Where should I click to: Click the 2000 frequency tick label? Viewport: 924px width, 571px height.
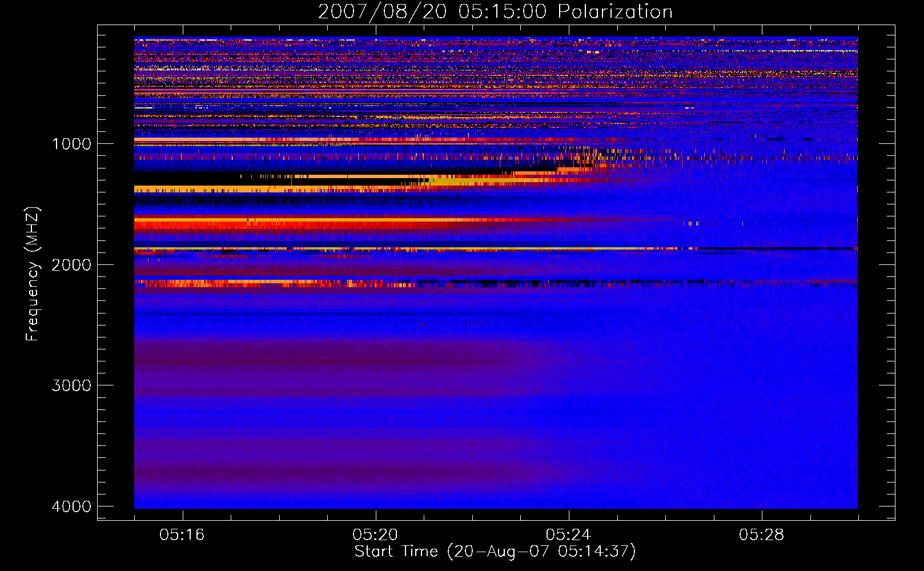(x=71, y=265)
